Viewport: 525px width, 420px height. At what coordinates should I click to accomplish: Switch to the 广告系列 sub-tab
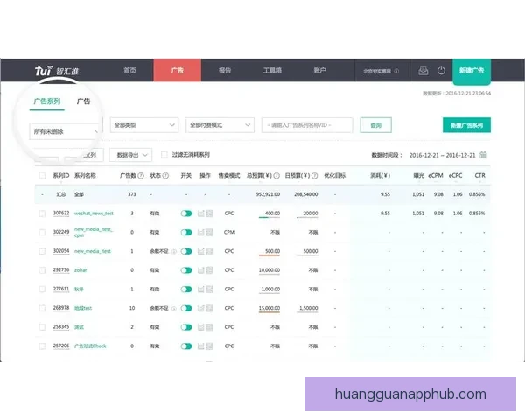click(x=47, y=101)
